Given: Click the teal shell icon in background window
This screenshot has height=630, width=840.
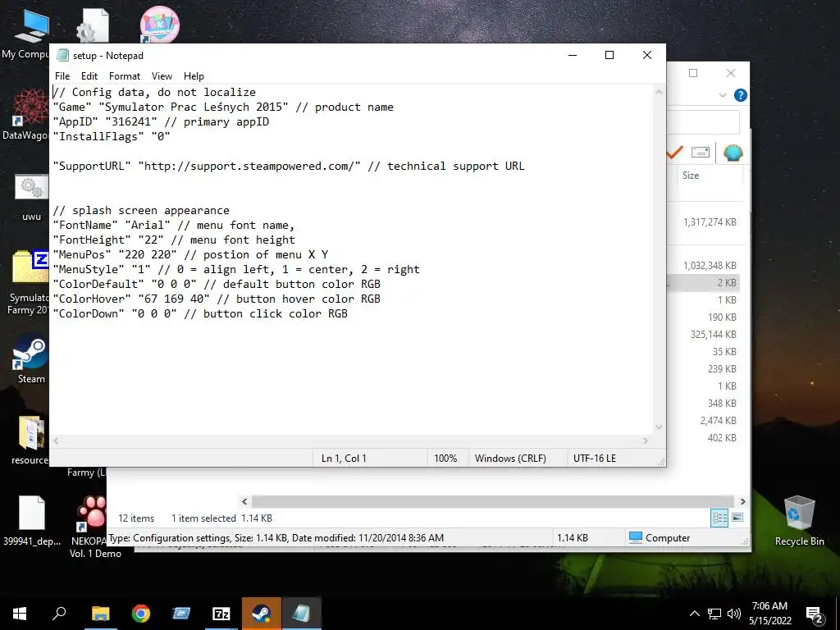Looking at the screenshot, I should click(733, 153).
